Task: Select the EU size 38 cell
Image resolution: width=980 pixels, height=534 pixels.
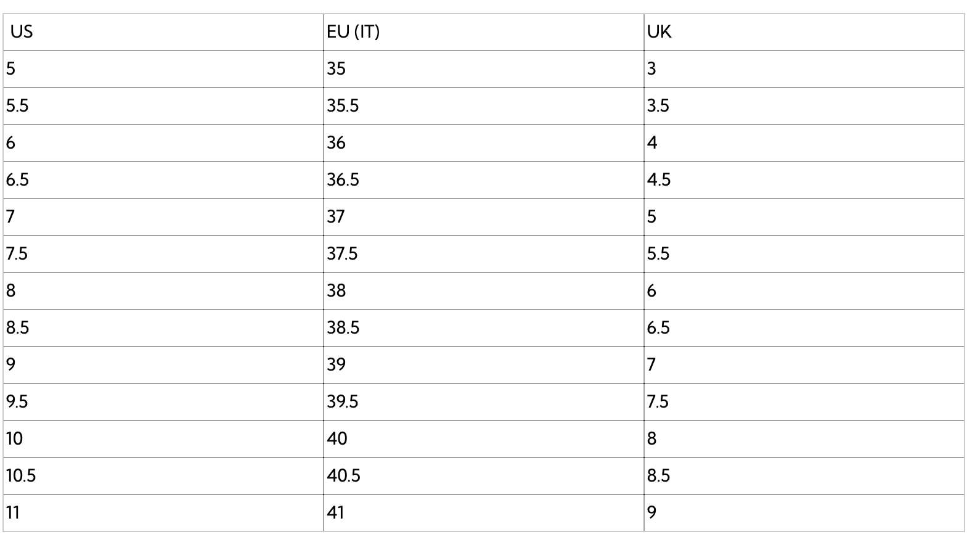Action: [337, 290]
